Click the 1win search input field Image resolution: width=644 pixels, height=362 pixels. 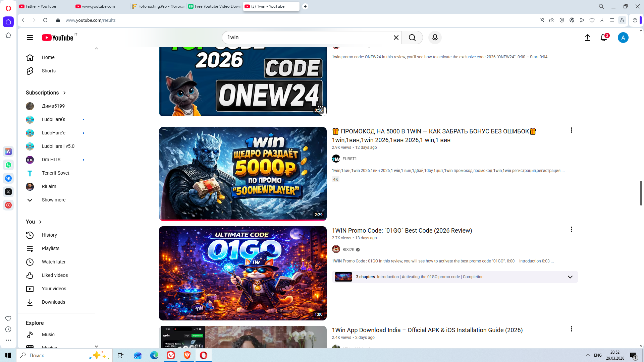click(x=307, y=38)
